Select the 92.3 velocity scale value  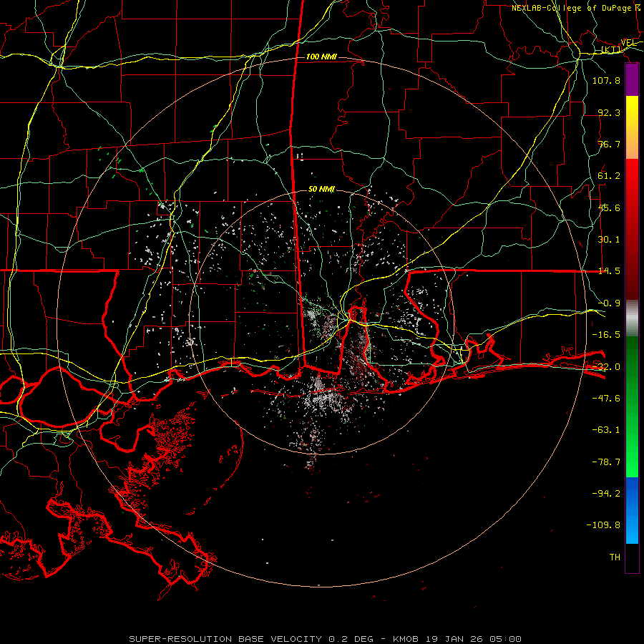coord(609,112)
